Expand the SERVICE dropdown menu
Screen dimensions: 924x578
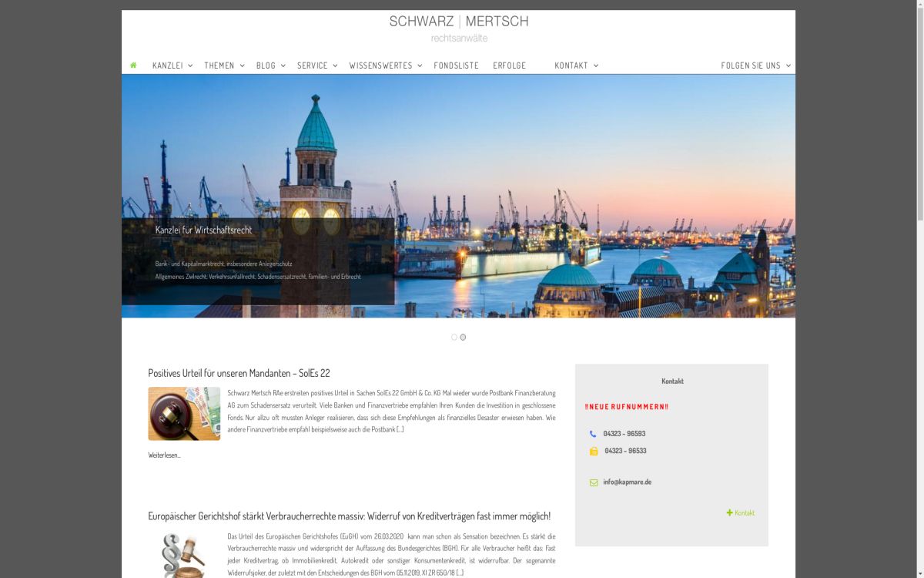pyautogui.click(x=314, y=66)
